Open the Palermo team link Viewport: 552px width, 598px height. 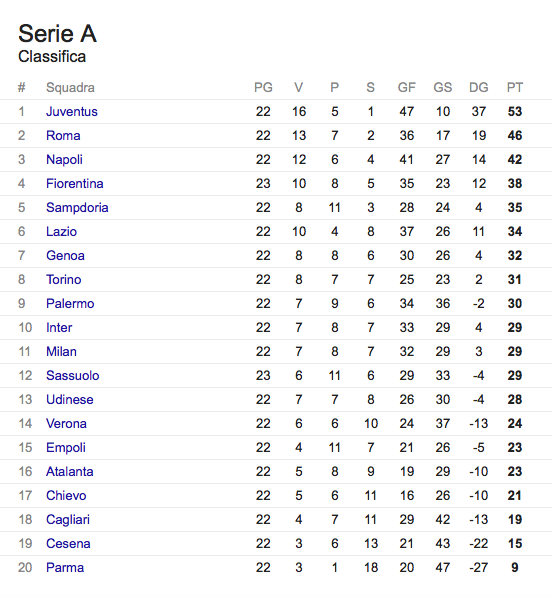pyautogui.click(x=70, y=304)
